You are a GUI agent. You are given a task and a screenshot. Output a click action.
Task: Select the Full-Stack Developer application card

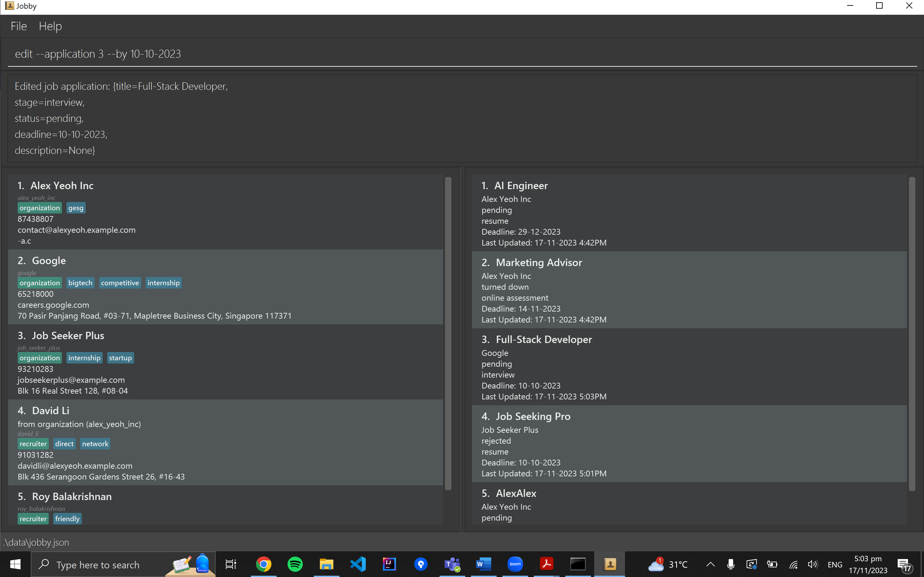pos(689,367)
